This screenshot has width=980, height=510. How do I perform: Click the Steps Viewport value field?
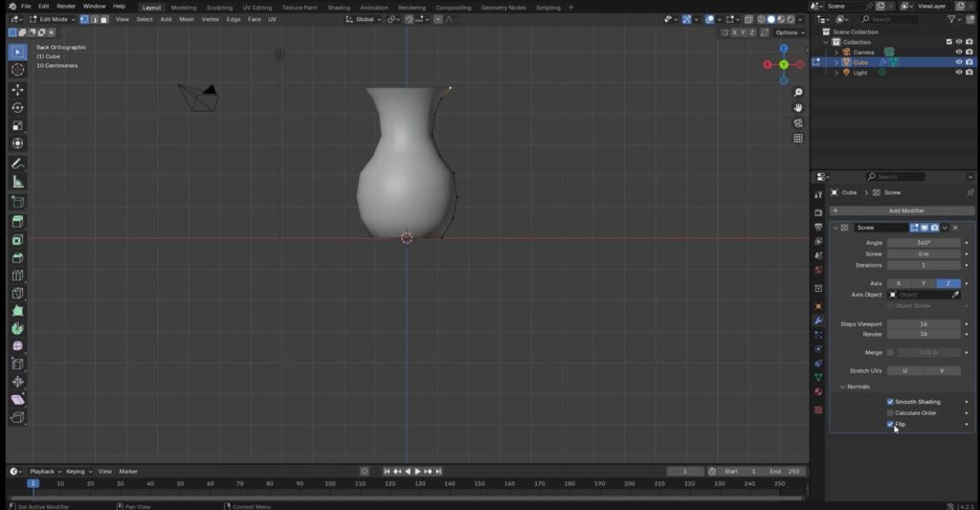coord(924,324)
